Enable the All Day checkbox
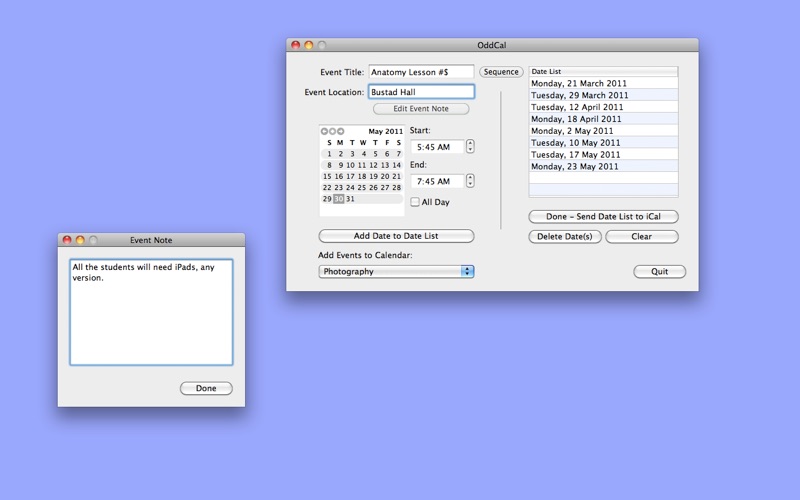Viewport: 800px width, 500px height. (x=415, y=202)
